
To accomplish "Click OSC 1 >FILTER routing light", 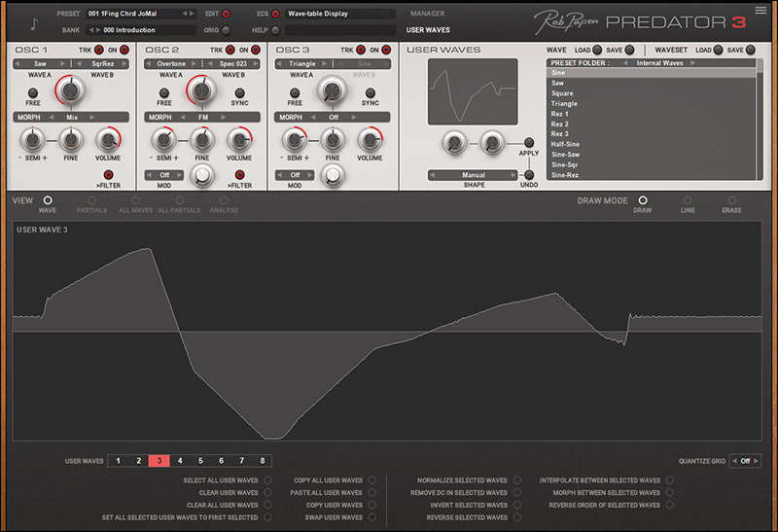I will [108, 175].
